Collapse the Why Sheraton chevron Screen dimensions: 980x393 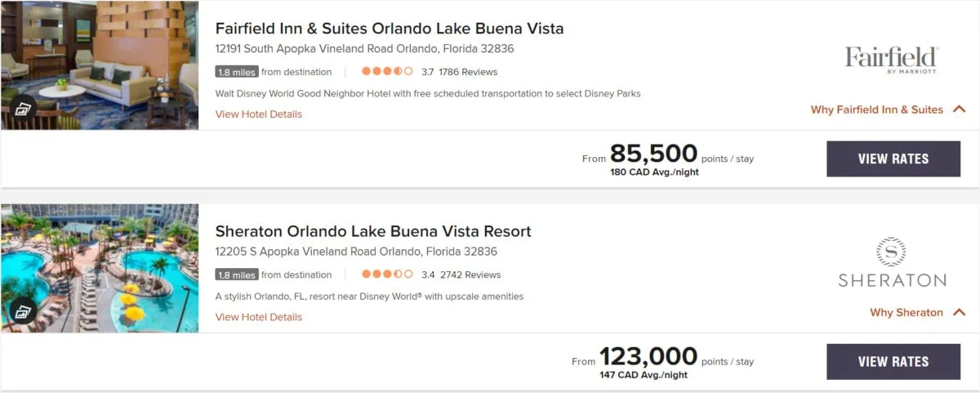coord(959,312)
